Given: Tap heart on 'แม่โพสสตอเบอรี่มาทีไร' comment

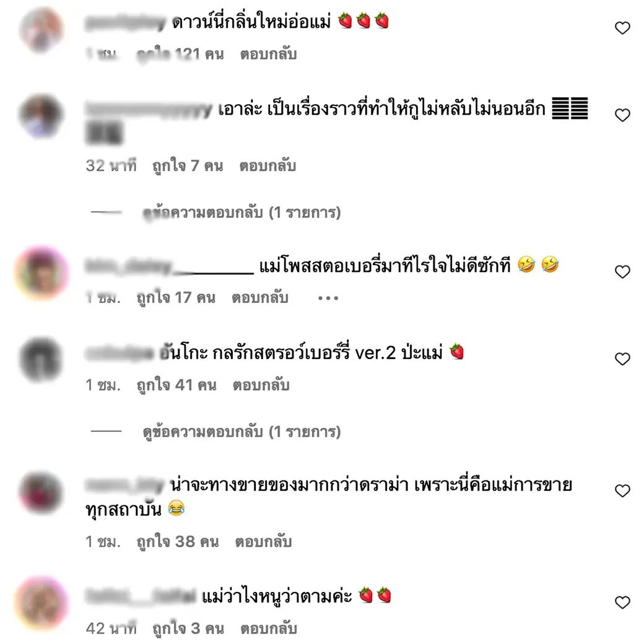Looking at the screenshot, I should click(622, 271).
